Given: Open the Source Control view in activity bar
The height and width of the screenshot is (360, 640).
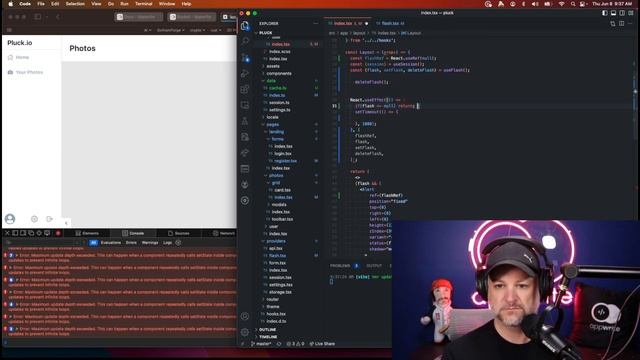Looking at the screenshot, I should point(245,57).
